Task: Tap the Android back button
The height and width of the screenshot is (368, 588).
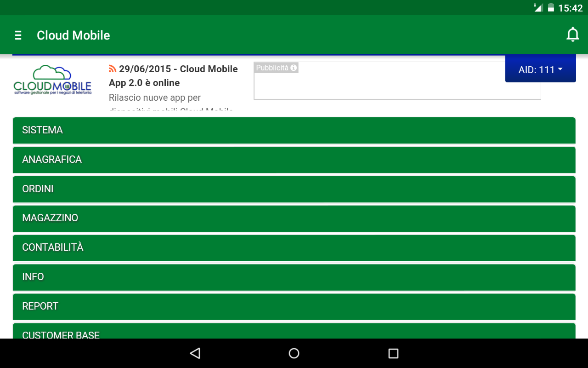Action: [195, 353]
